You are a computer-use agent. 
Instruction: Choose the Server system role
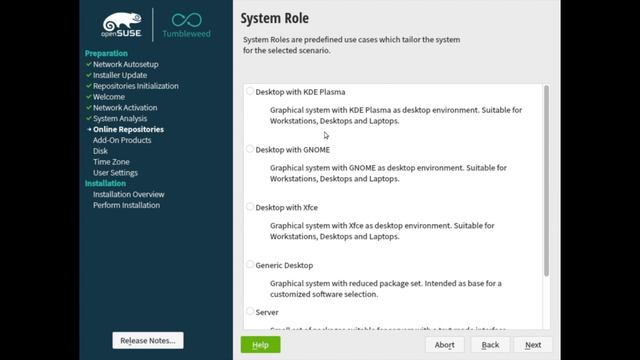250,312
